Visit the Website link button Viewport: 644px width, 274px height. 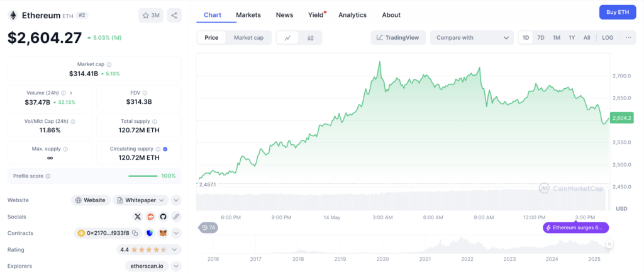[x=91, y=200]
